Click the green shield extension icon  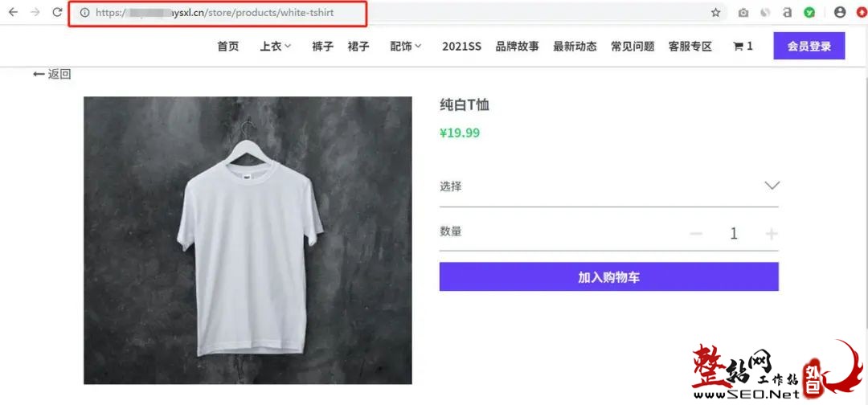pos(809,13)
